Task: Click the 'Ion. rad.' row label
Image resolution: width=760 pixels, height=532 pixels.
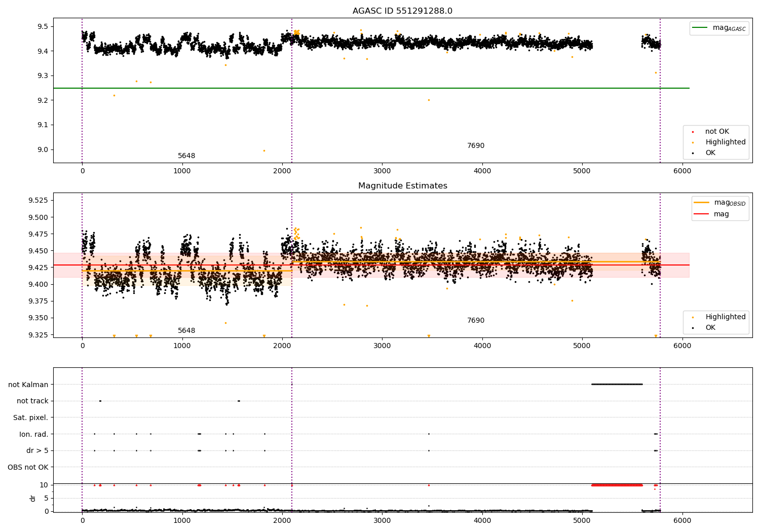Action: point(34,434)
